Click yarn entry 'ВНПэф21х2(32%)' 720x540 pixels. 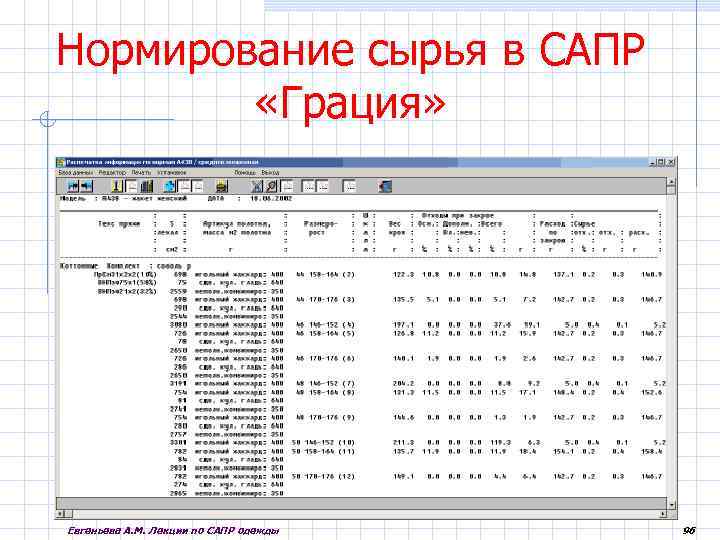[x=127, y=291]
